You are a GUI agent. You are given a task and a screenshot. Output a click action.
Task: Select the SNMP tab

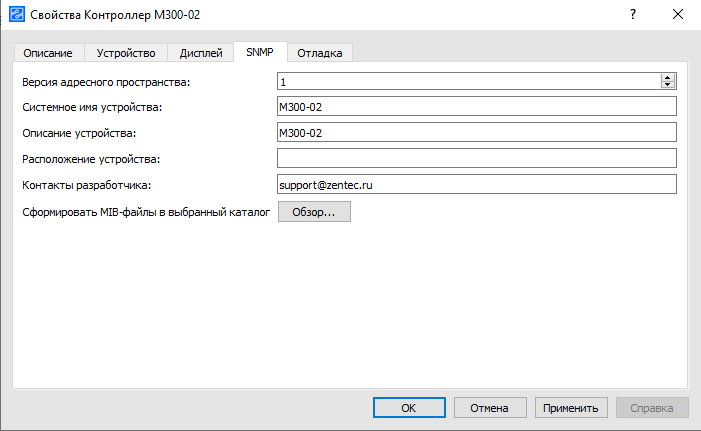(x=260, y=52)
